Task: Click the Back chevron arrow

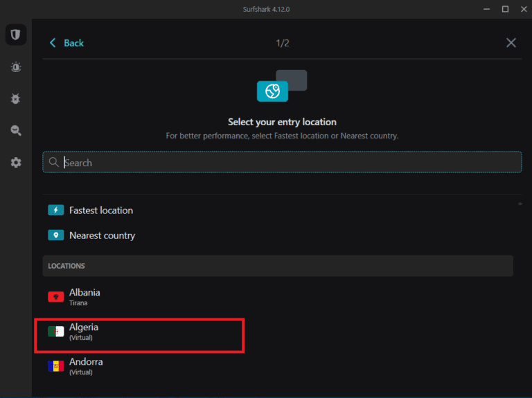Action: 53,43
